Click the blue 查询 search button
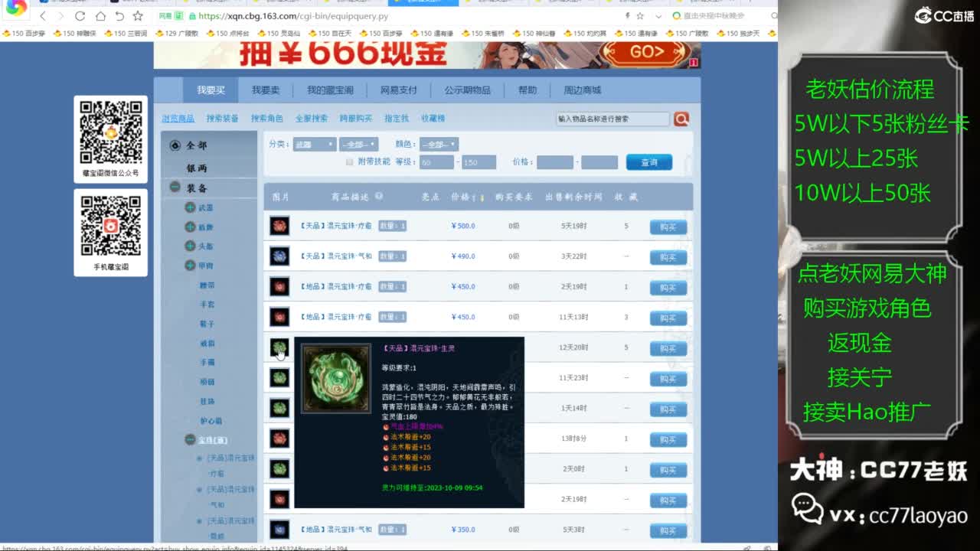 649,161
